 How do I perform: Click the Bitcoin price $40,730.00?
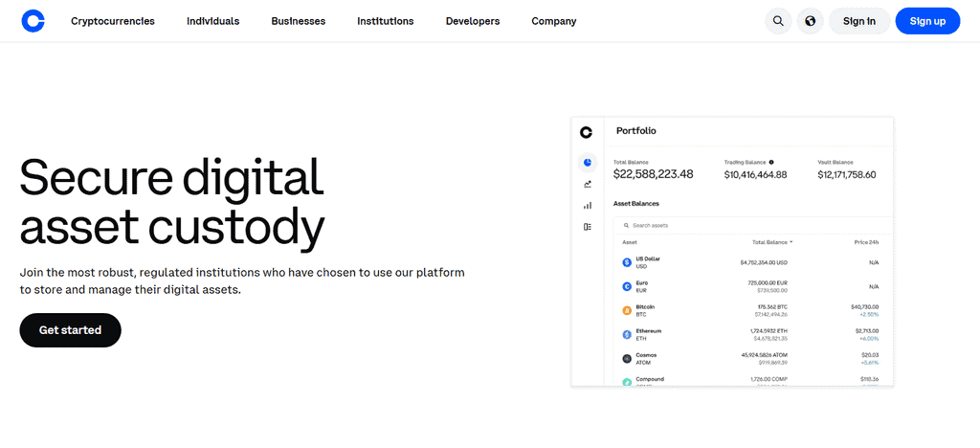865,306
